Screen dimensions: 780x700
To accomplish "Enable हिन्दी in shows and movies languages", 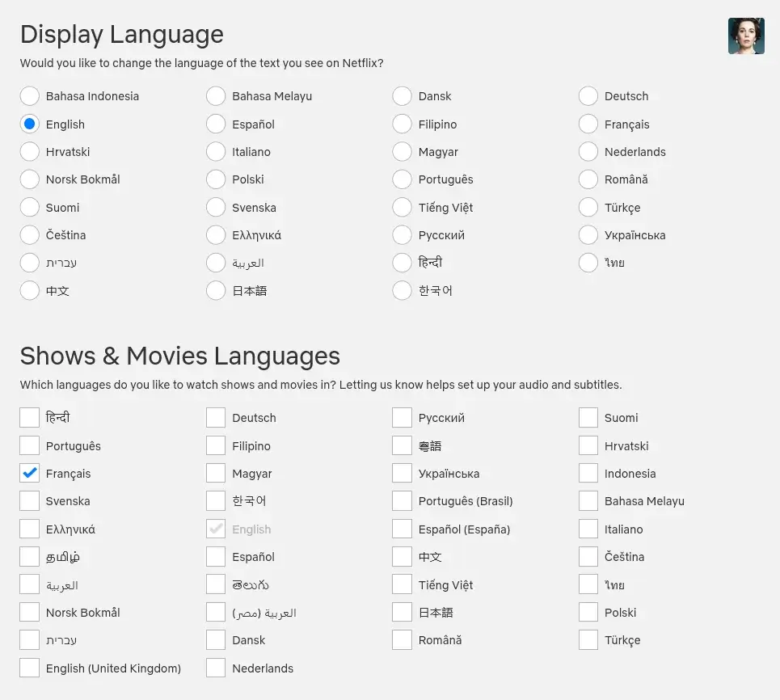I will 29,417.
